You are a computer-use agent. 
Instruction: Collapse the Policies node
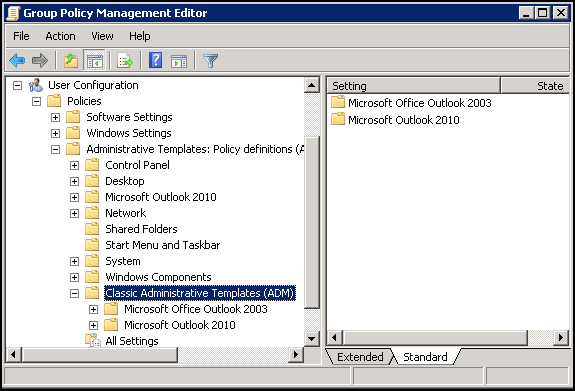tap(36, 101)
